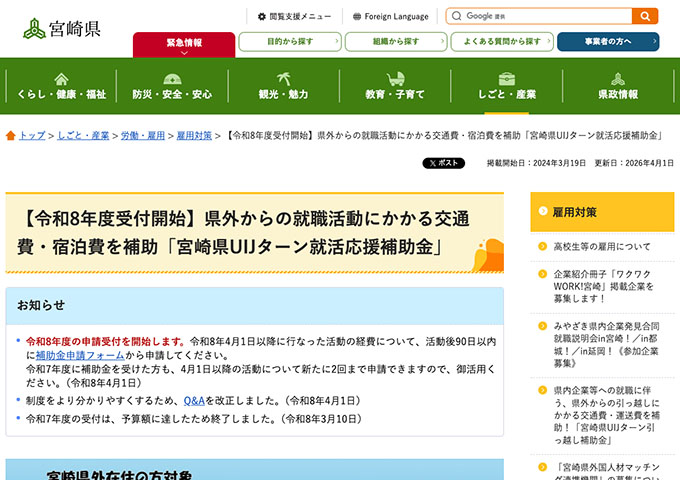Screen dimensions: 680x480
Task: Click the stroller icon for 教育・子育て
Action: (x=395, y=78)
